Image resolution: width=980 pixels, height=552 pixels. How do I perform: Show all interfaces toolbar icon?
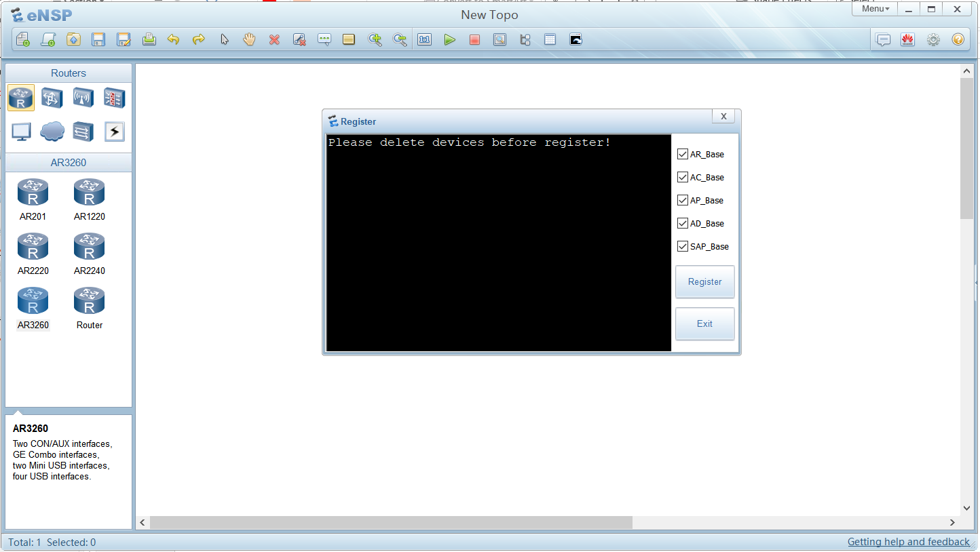tap(525, 39)
